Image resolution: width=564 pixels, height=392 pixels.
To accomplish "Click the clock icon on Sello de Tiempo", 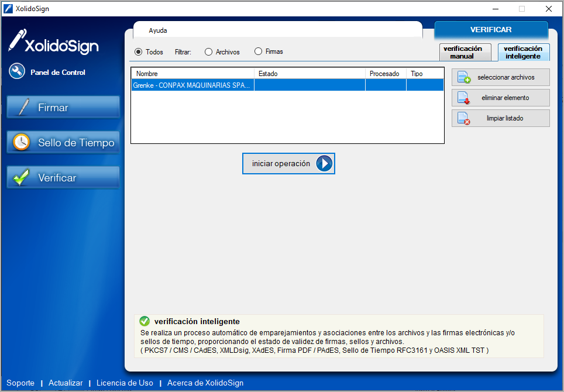I will (x=21, y=142).
